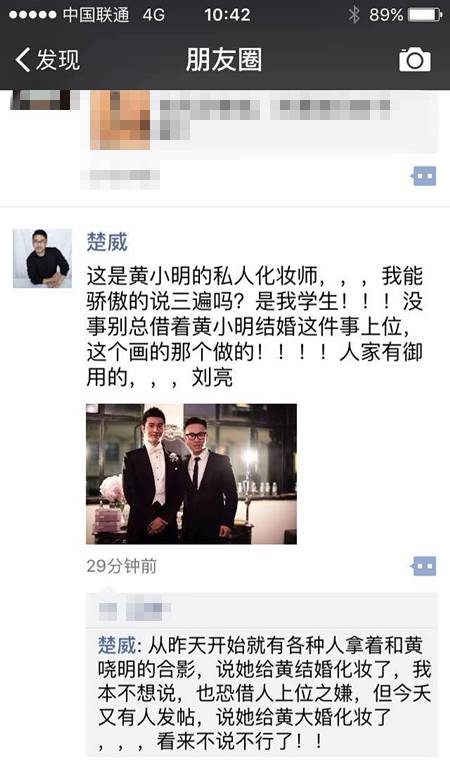The image size is (450, 773).
Task: View the wedding photo in 楚威's post
Action: [x=191, y=474]
